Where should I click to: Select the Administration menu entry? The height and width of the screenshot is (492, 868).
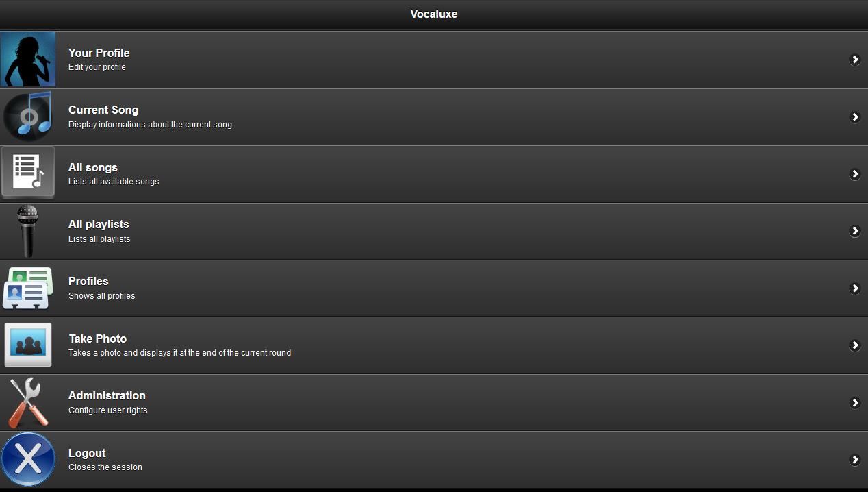434,402
